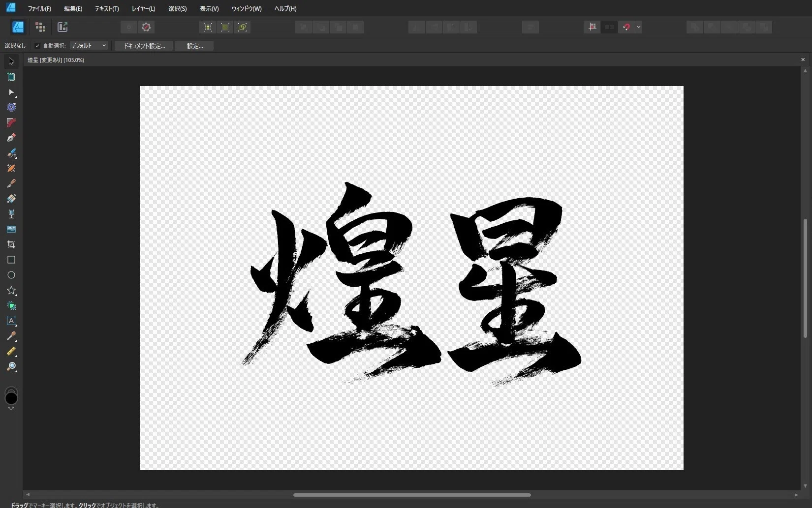Switch to the Export persona

click(x=62, y=27)
